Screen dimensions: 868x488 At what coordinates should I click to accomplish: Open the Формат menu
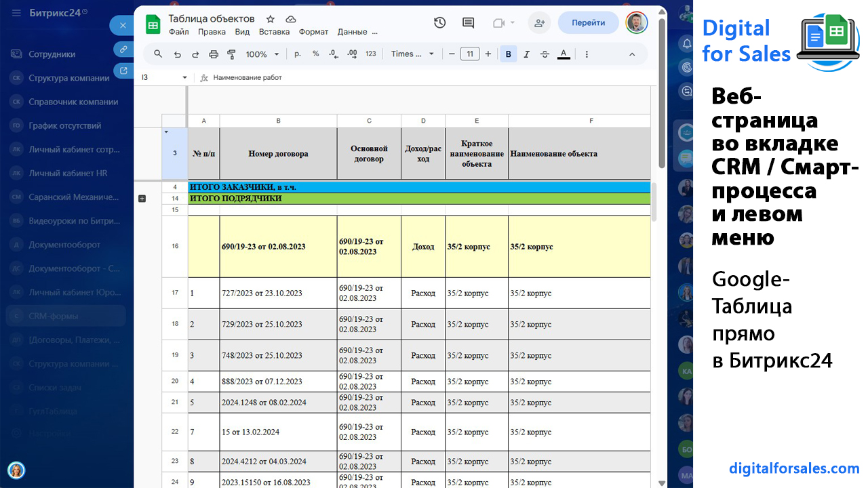[x=313, y=32]
